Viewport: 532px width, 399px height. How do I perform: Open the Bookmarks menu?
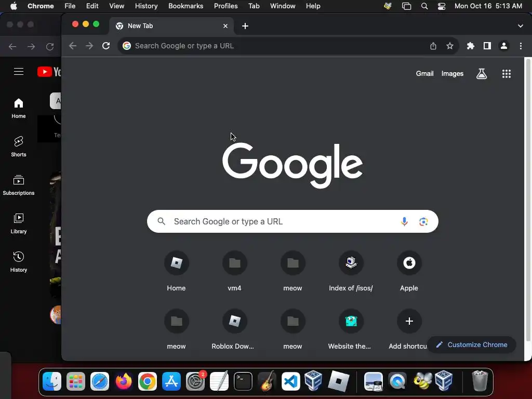click(x=186, y=6)
